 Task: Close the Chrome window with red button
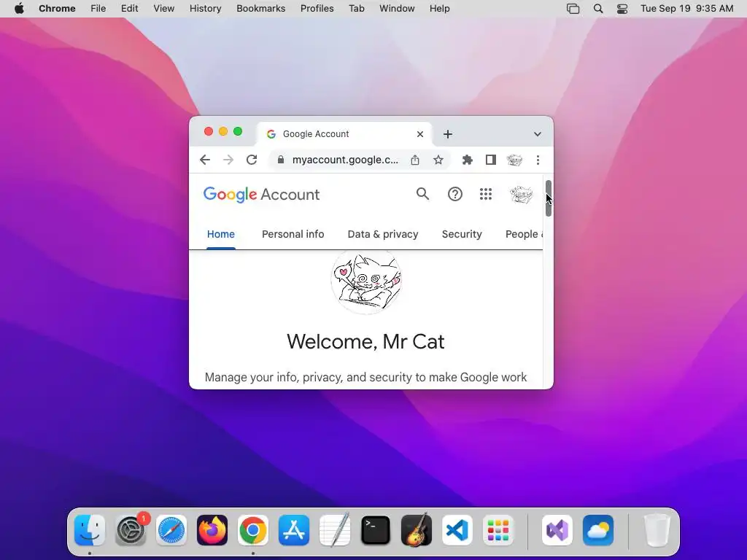coord(209,131)
